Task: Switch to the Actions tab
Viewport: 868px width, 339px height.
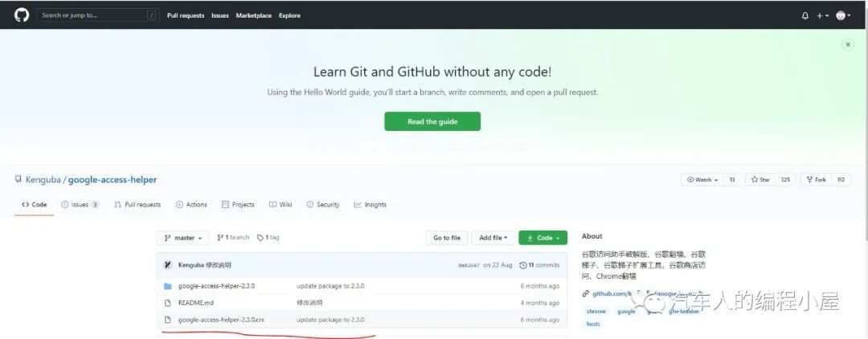Action: coord(191,205)
